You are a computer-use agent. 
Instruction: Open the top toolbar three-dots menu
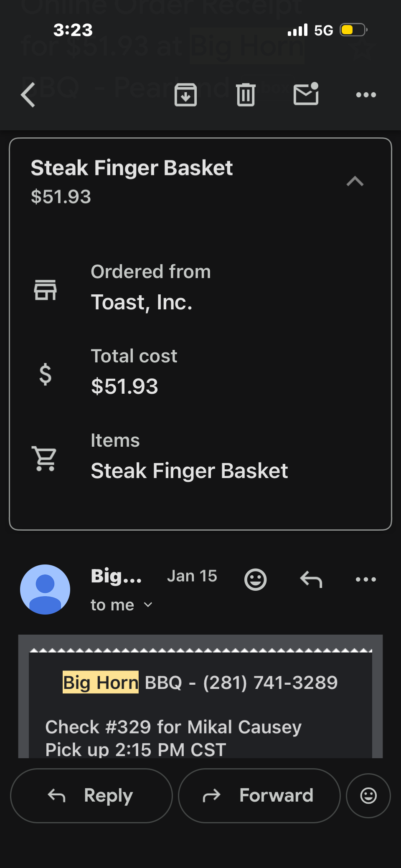pyautogui.click(x=366, y=95)
